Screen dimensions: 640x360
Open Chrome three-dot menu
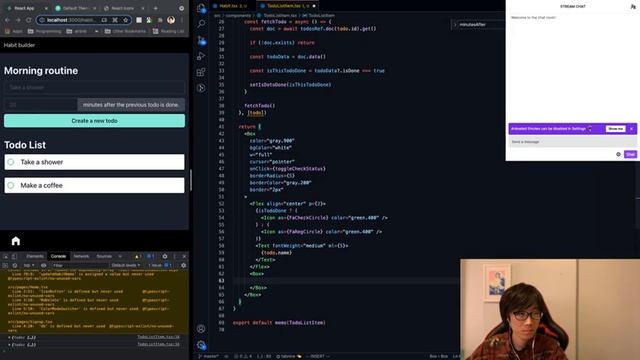pos(182,20)
